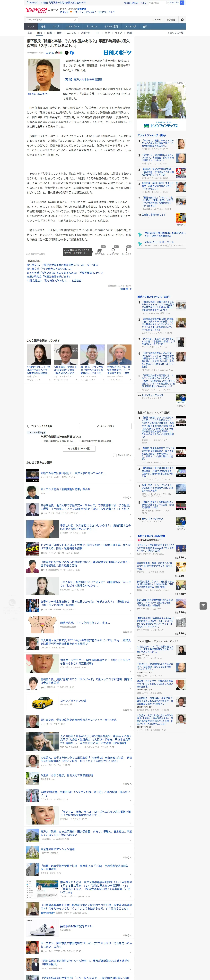Click the 学歴詐称問題の社会的影響 AI summary topic
210x980 pixels.
[56, 437]
